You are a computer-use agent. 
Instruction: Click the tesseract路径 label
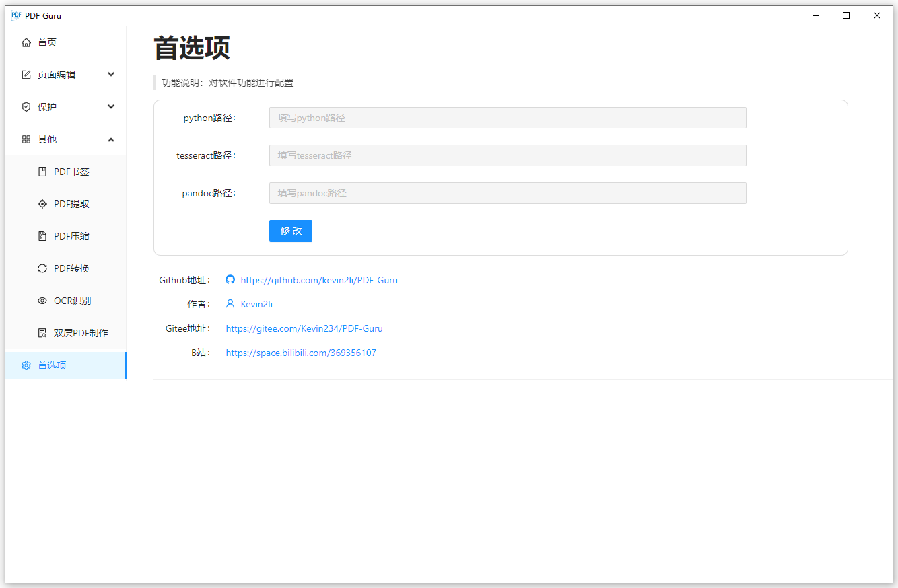point(206,155)
